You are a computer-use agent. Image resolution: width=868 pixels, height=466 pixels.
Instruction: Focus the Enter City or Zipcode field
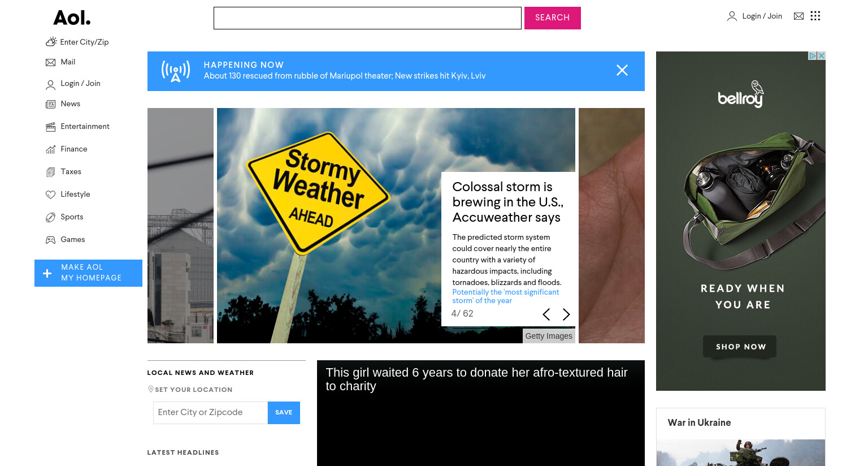(x=210, y=413)
